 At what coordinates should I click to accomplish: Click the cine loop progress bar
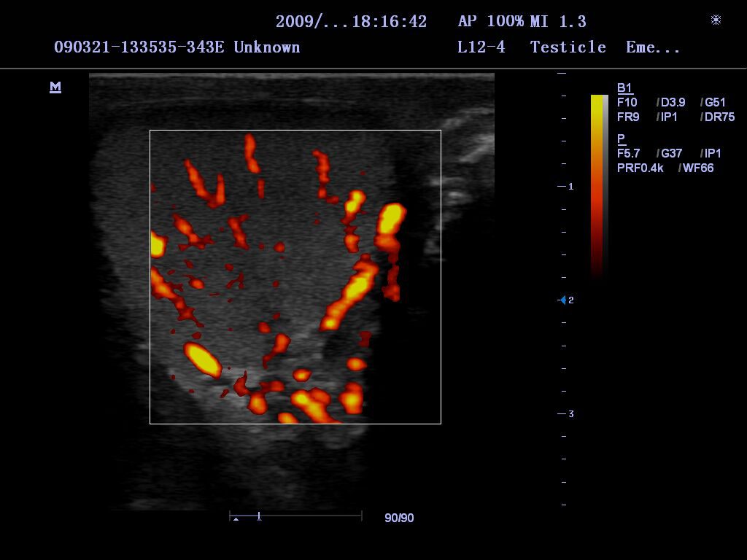point(295,516)
